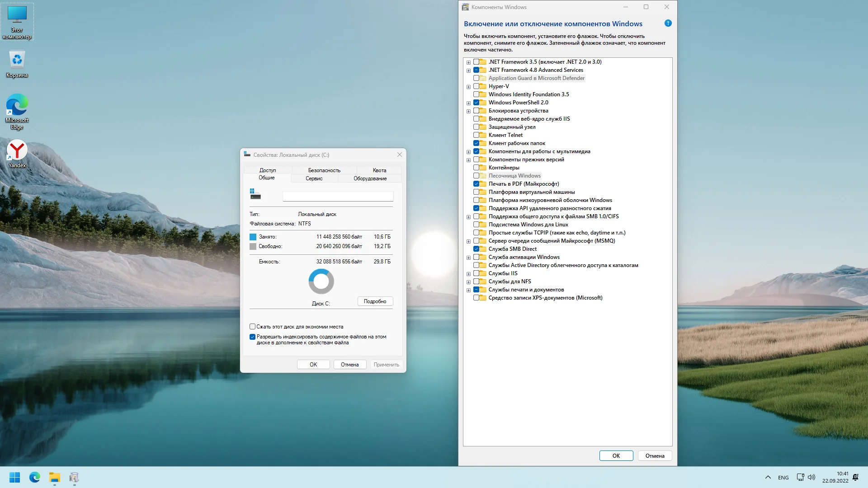Click the disk label text field
Screen dimensions: 868x488
[x=338, y=196]
